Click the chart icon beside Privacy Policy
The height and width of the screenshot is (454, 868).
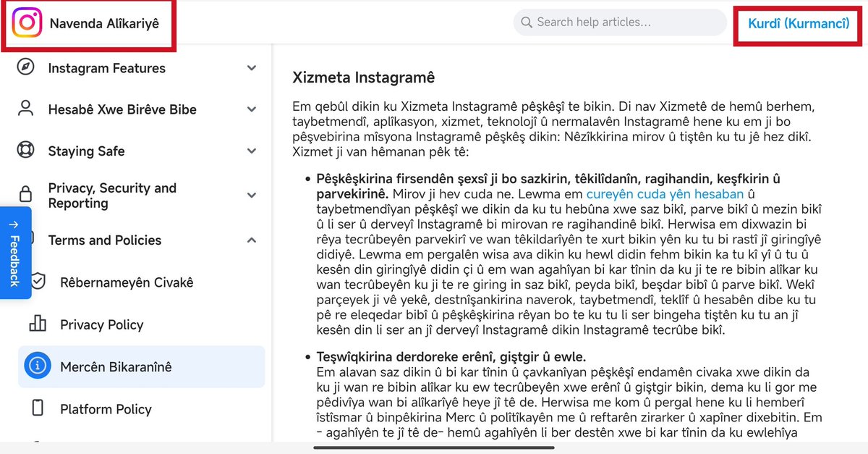(x=38, y=324)
